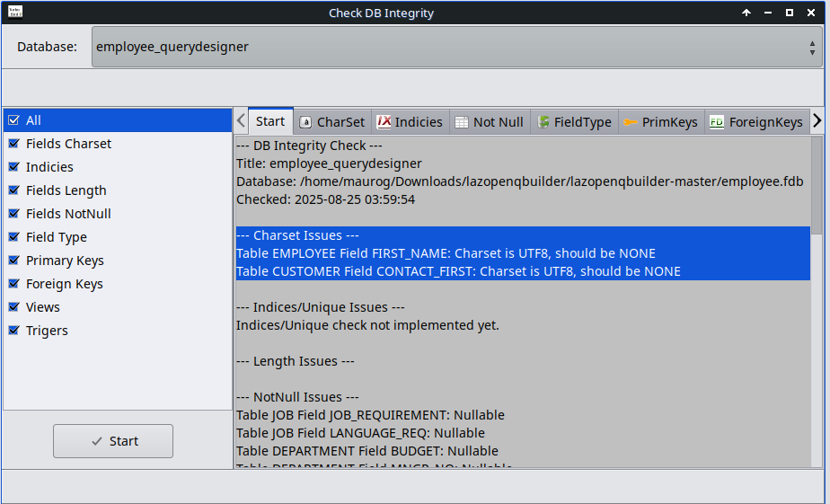Click the application icon in title bar
830x504 pixels.
pos(15,12)
